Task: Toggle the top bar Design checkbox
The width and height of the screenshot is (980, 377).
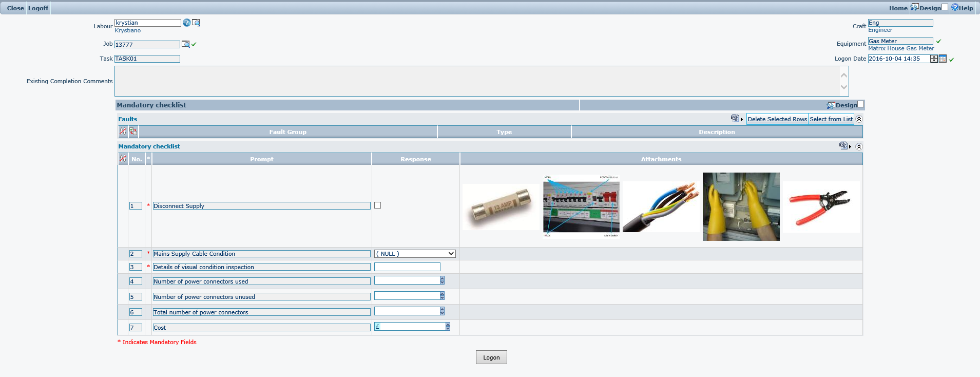Action: [945, 7]
